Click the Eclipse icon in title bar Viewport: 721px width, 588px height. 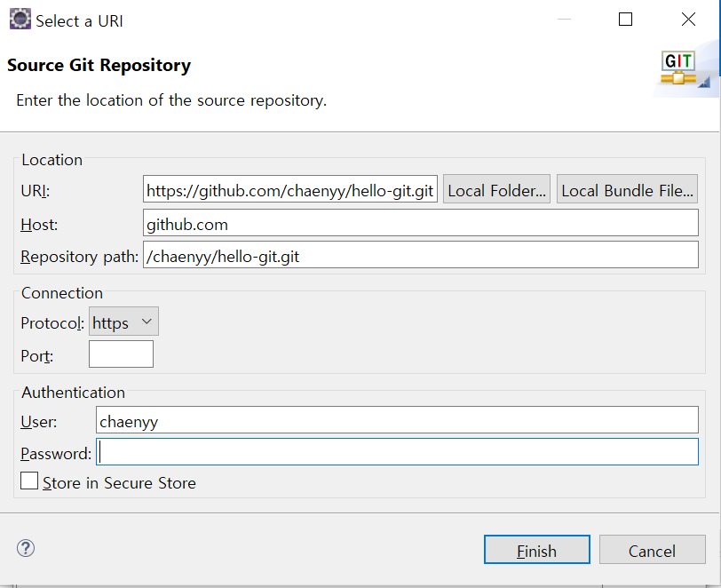tap(20, 20)
